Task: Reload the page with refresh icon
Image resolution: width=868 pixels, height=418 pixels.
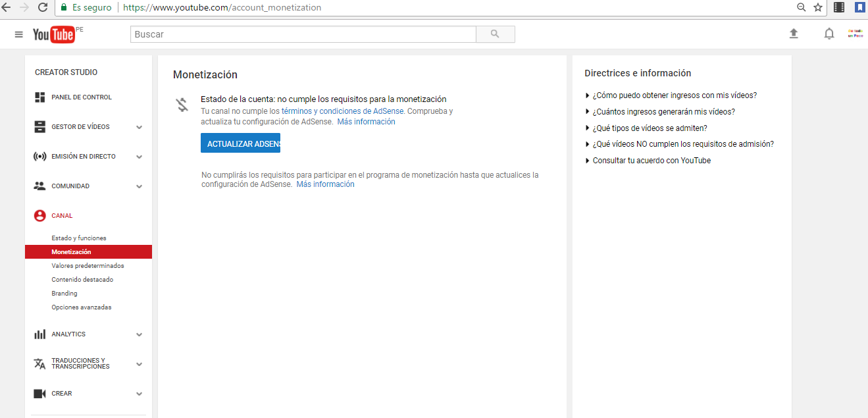Action: [x=43, y=7]
